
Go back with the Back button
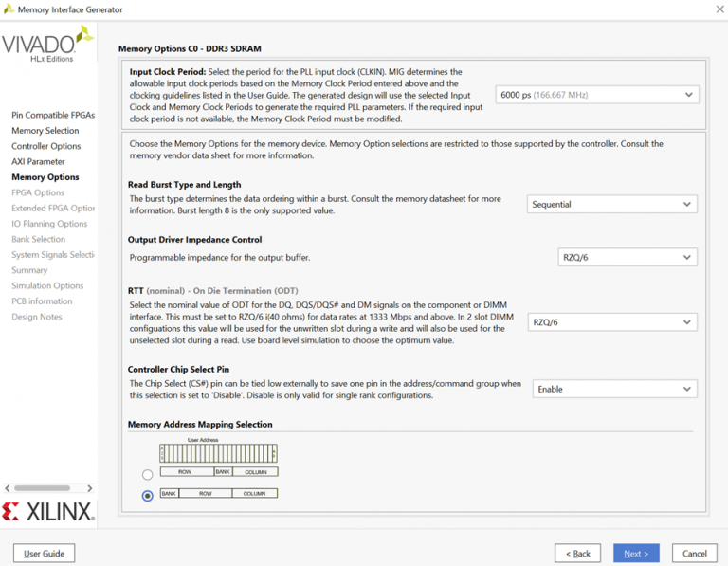coord(578,553)
